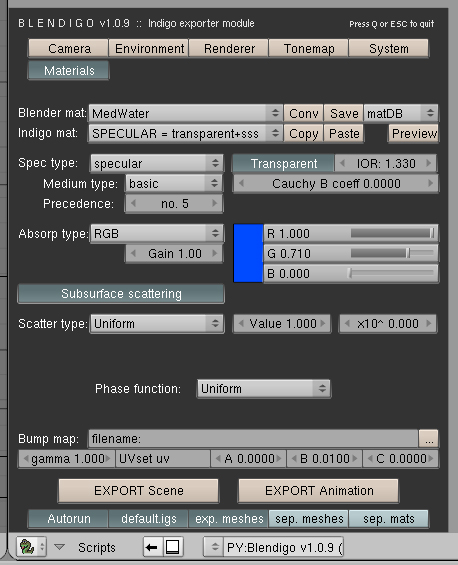Toggle Subsurface scattering

121,294
